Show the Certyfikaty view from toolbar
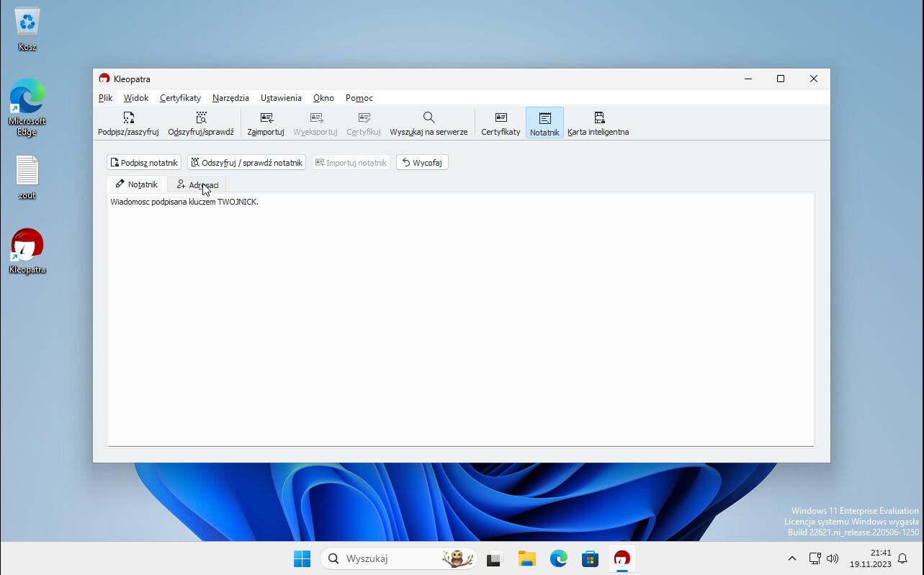 (x=501, y=123)
